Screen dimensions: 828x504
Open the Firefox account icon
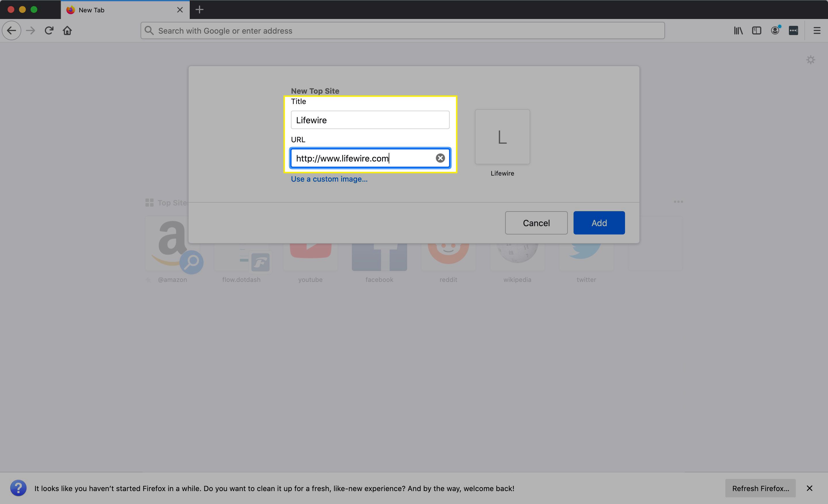(775, 30)
